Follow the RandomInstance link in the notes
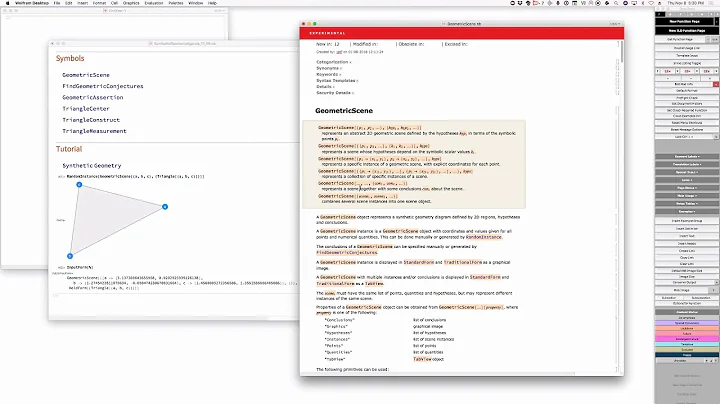 tap(484, 237)
